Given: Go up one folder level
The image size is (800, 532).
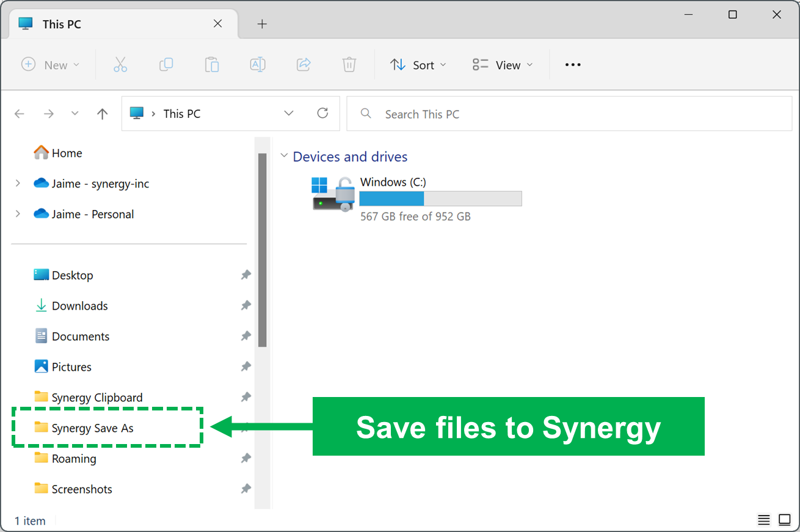Looking at the screenshot, I should [x=103, y=114].
